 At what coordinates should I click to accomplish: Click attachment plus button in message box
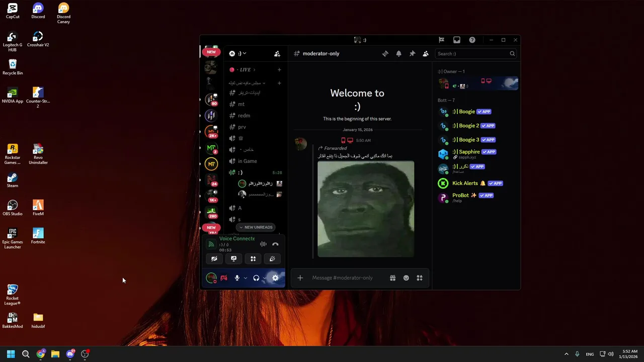point(300,278)
